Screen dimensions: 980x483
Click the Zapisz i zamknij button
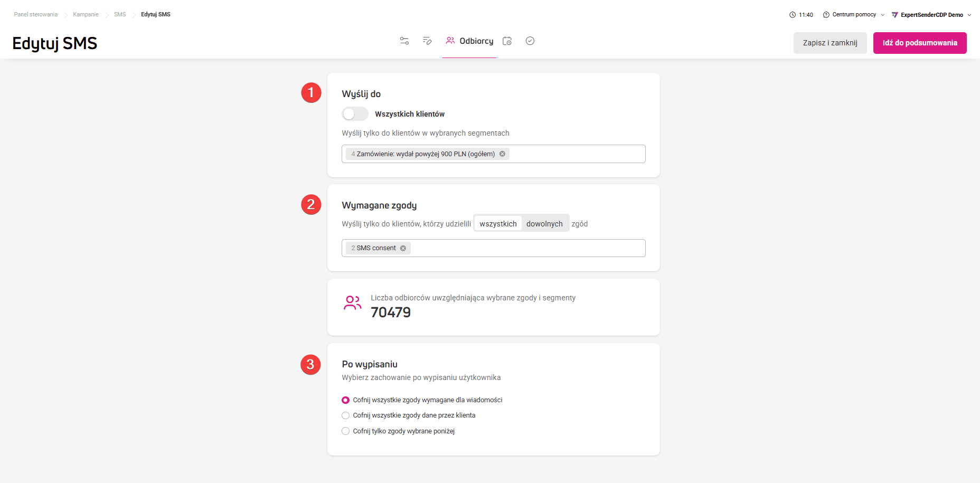coord(830,43)
